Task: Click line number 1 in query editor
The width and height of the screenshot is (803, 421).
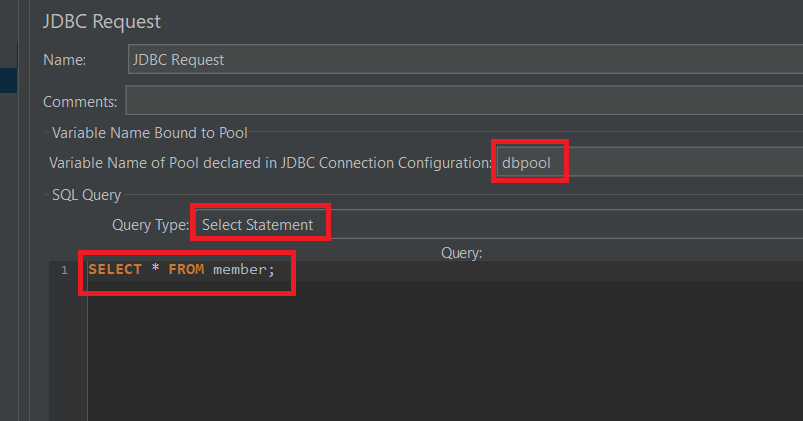Action: click(x=64, y=270)
